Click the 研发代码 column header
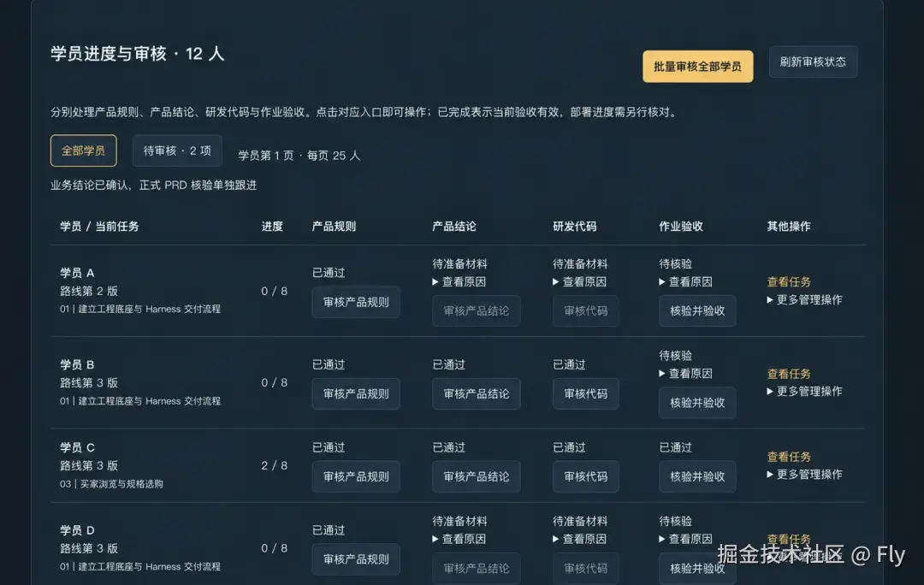Viewport: 924px width, 585px height. tap(575, 227)
